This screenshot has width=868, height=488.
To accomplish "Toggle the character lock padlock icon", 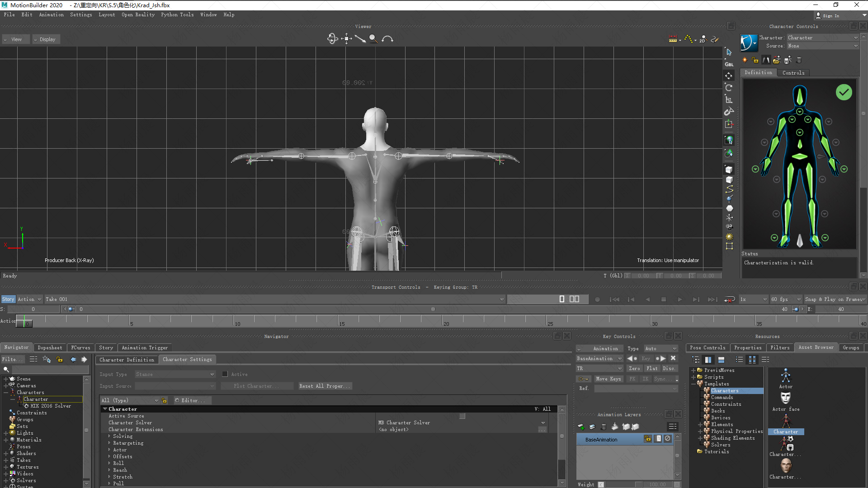I will tap(755, 60).
